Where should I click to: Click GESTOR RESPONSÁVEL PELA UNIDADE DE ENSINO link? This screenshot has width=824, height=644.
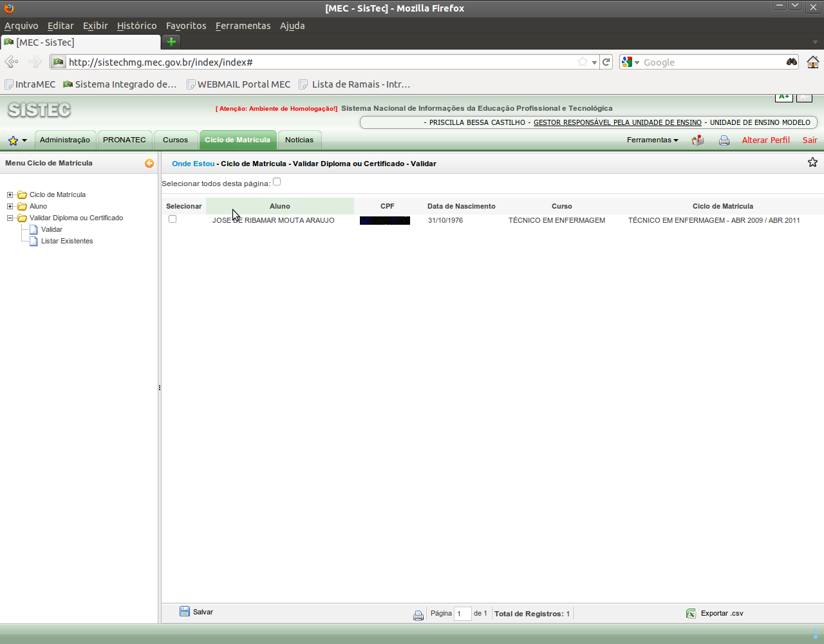pos(617,122)
